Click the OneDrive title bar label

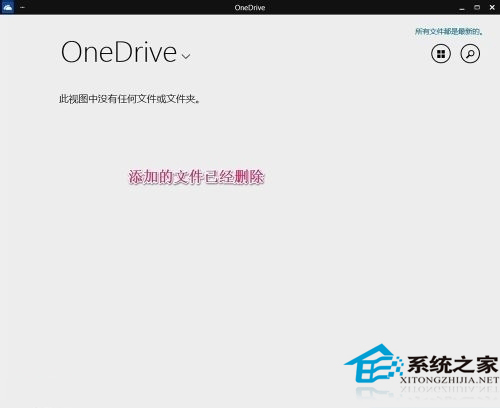click(250, 8)
